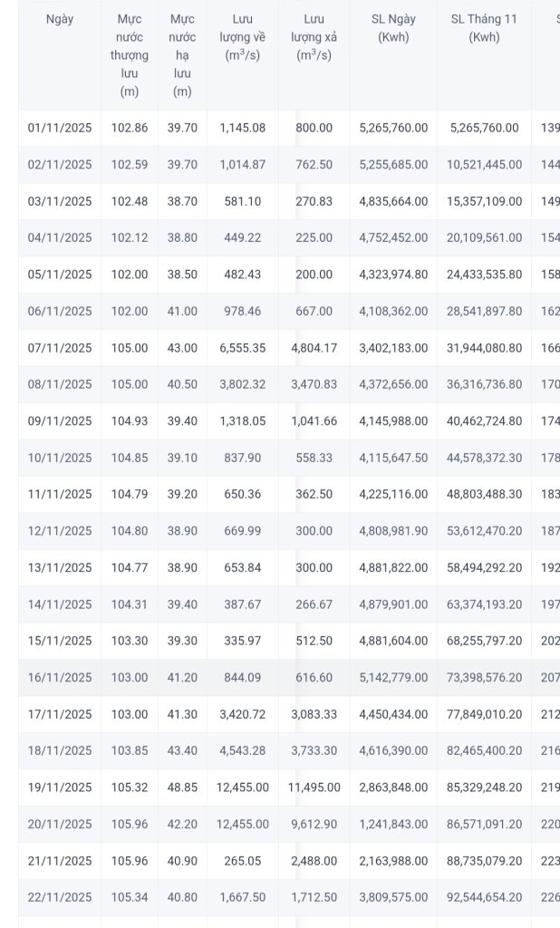Image resolution: width=560 pixels, height=928 pixels.
Task: Click the "Lưu lượng về" column header
Action: [242, 37]
